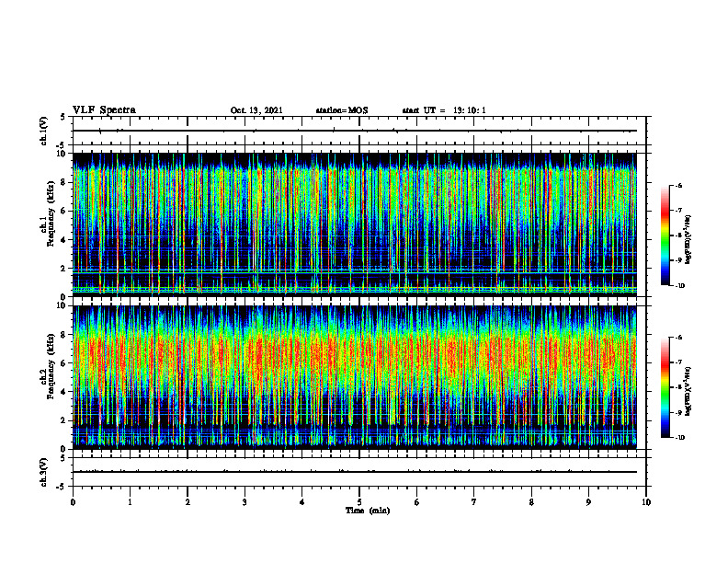
Task: Click the ch.2 spectrogram plot area
Action: (355, 377)
